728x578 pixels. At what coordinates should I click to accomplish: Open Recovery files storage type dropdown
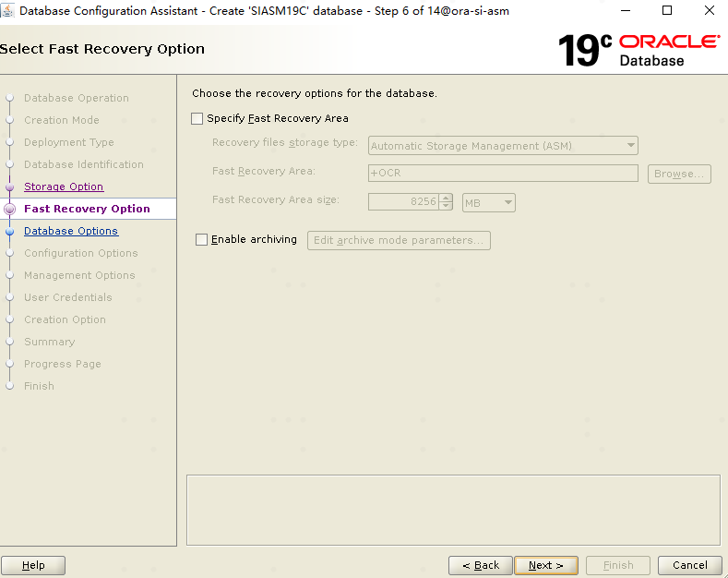[503, 146]
